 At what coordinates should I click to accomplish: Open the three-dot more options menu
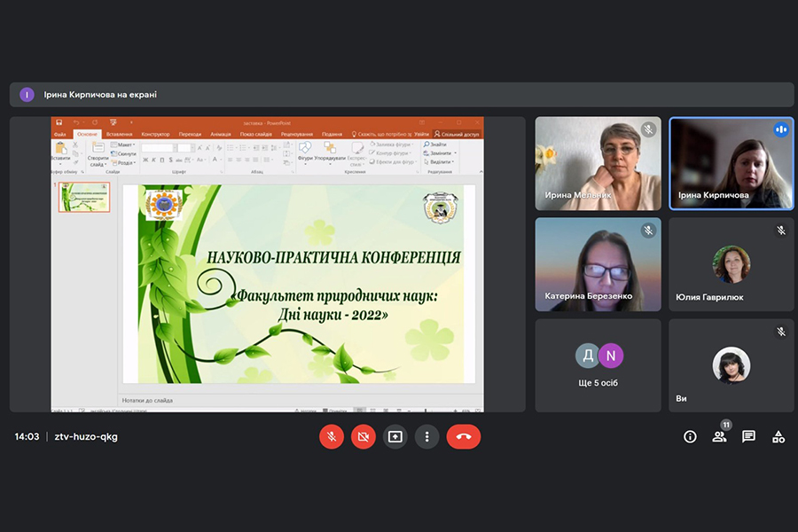427,437
